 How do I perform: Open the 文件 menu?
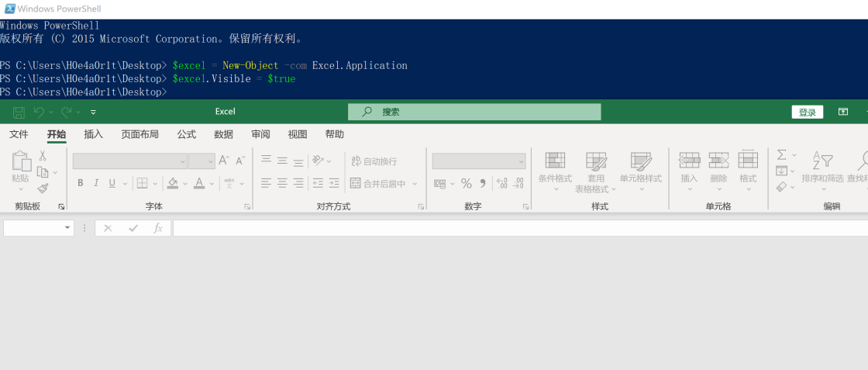click(19, 135)
